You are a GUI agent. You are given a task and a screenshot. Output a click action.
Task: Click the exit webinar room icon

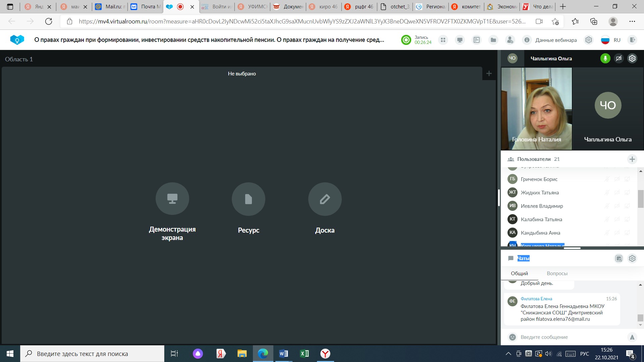(632, 40)
